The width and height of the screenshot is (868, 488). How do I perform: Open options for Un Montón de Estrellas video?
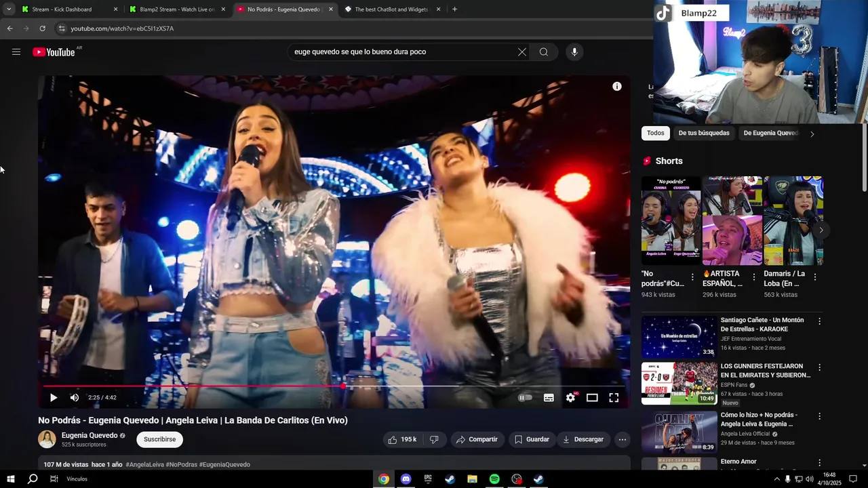pyautogui.click(x=819, y=322)
